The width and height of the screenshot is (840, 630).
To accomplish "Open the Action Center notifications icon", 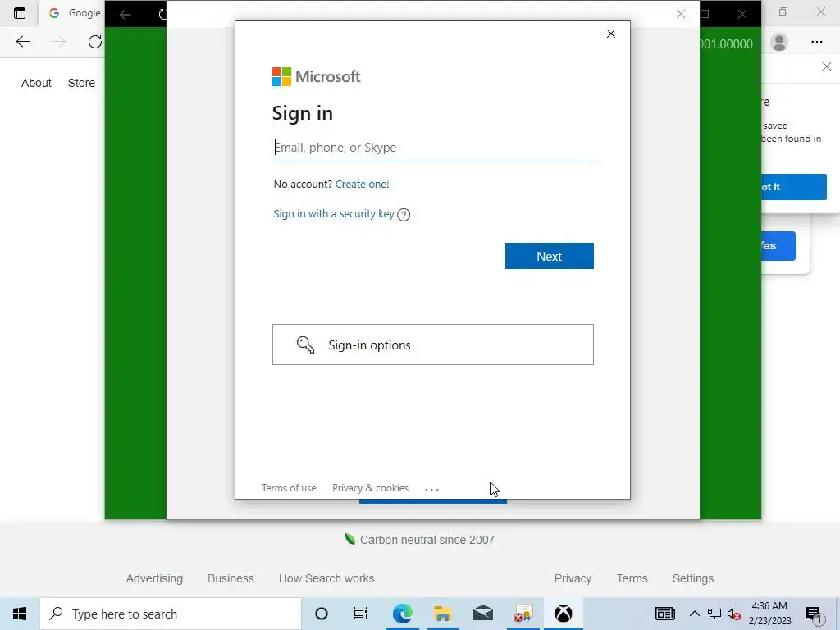I will (x=814, y=614).
